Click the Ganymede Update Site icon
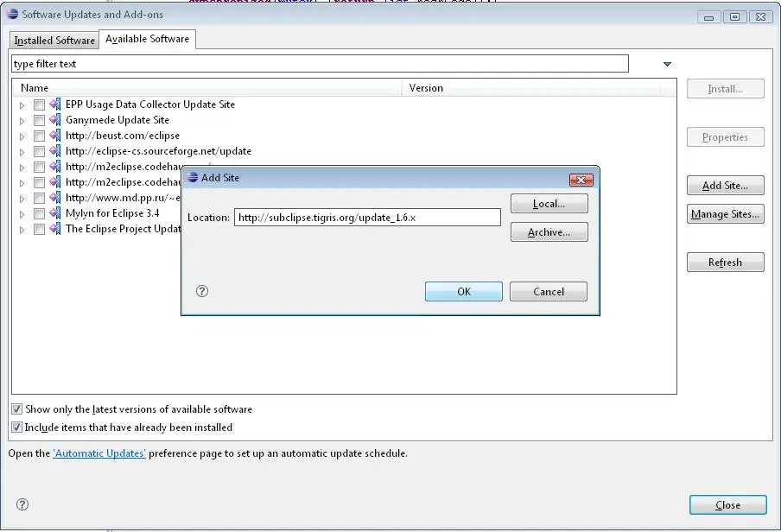 point(55,120)
